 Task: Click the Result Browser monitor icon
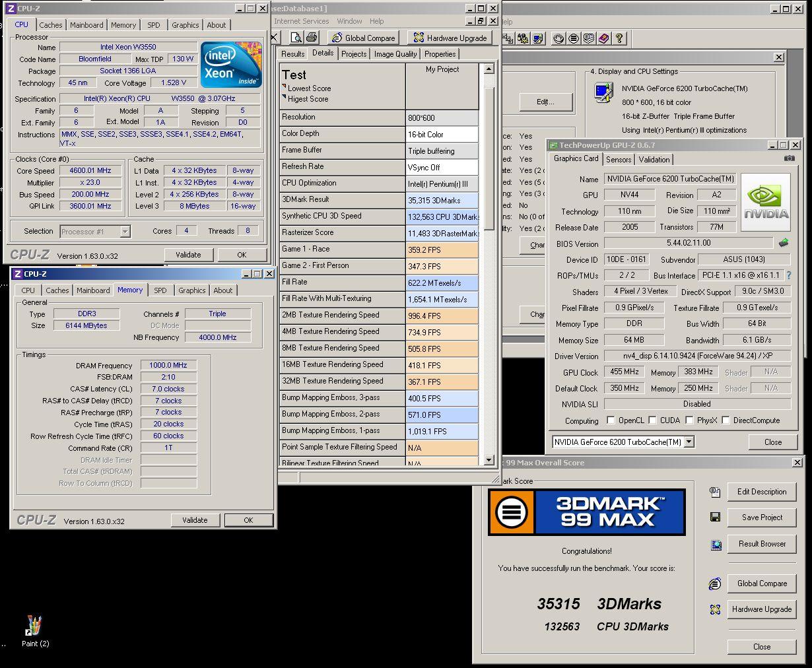(x=715, y=545)
